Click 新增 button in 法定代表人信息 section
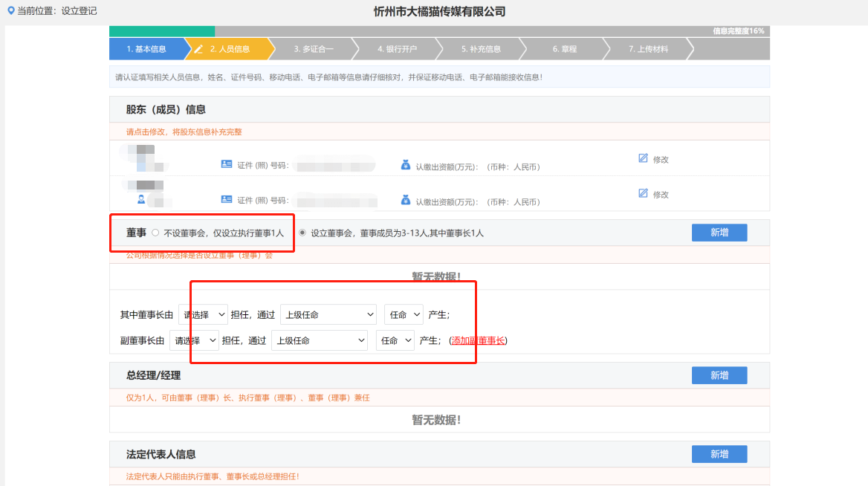Viewport: 868px width, 486px height. (719, 454)
